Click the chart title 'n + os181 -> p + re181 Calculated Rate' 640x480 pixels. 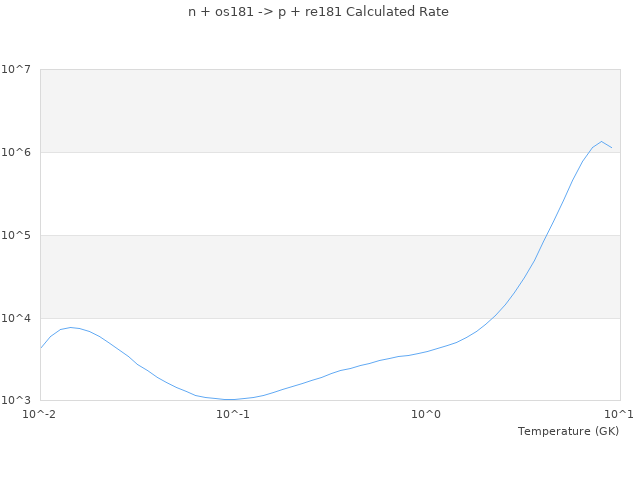coord(319,12)
